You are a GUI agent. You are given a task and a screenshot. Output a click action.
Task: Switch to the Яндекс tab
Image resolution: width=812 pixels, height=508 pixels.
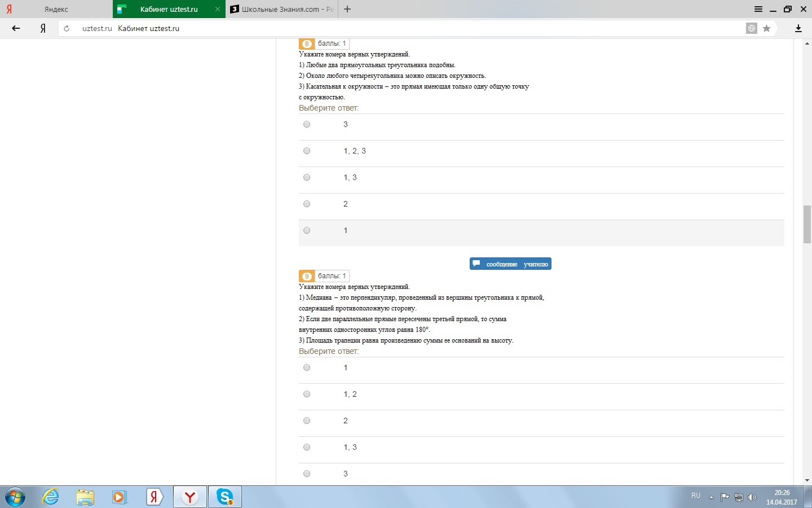tap(56, 9)
